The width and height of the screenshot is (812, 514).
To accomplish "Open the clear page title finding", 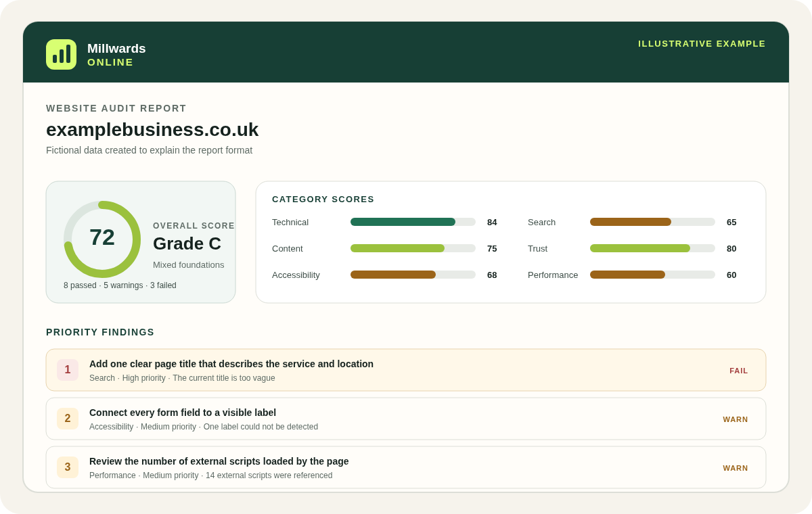I will (x=406, y=370).
